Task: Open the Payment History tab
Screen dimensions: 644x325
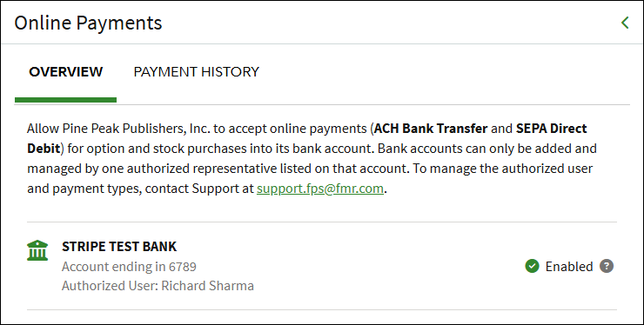Action: 197,72
